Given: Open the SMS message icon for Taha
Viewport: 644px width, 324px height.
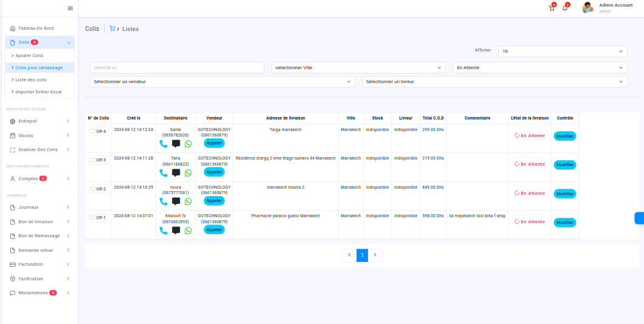Looking at the screenshot, I should (176, 173).
